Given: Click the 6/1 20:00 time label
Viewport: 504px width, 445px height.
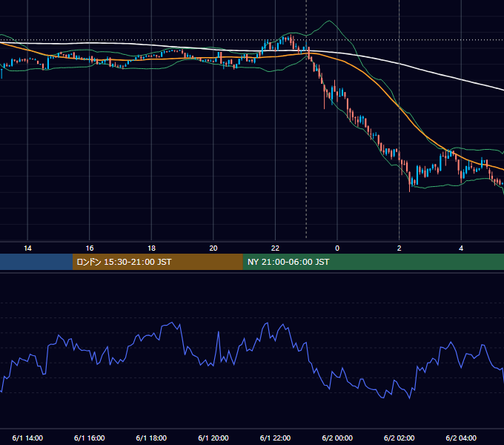Looking at the screenshot, I should tap(213, 438).
